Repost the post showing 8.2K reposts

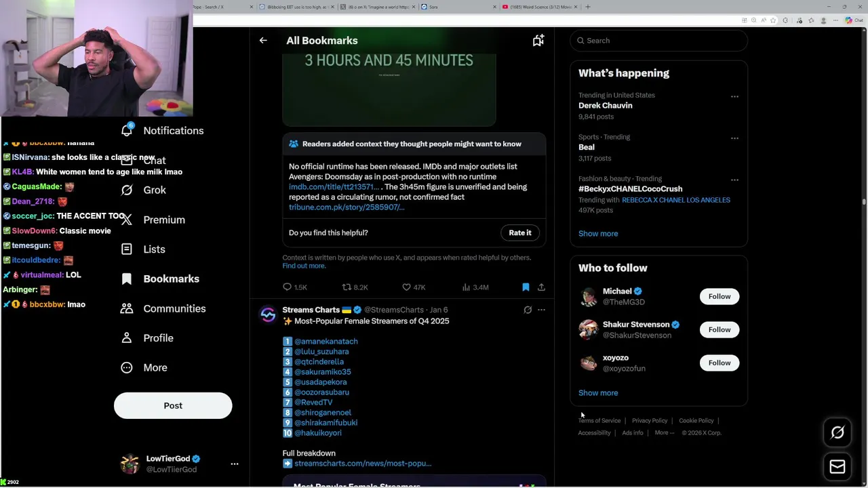[355, 287]
